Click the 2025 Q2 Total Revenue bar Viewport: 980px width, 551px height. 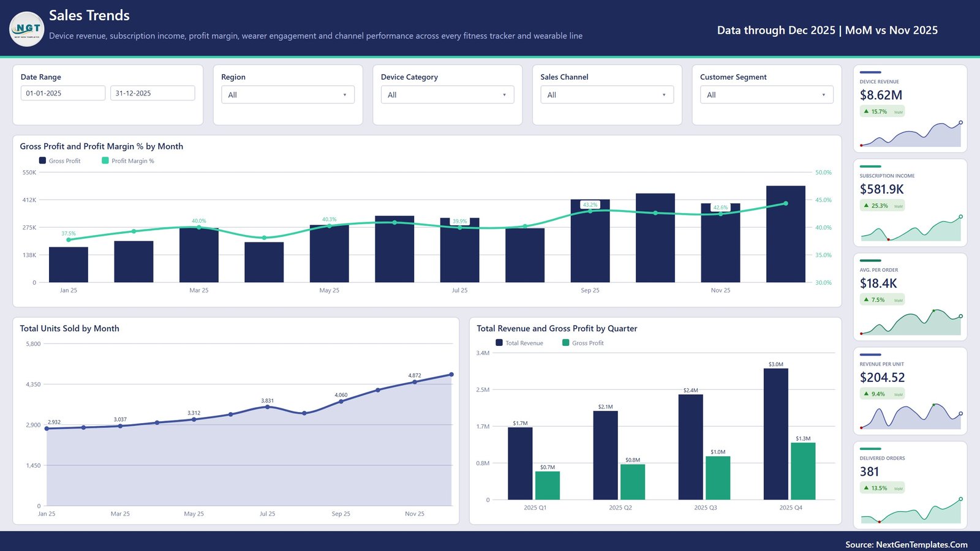click(606, 455)
